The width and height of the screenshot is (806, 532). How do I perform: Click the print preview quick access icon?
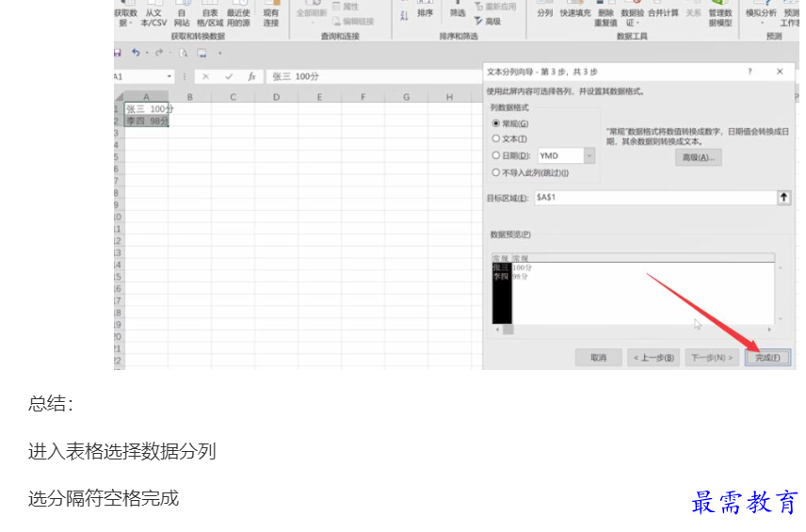click(x=183, y=53)
